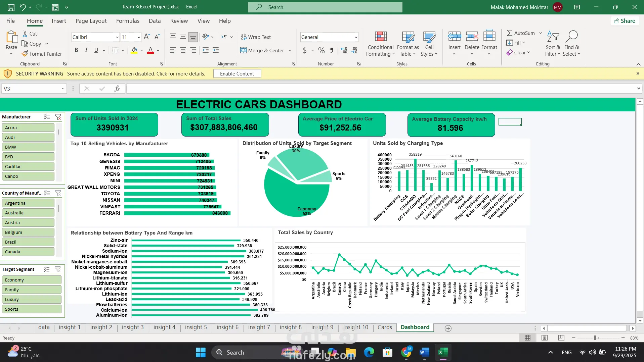This screenshot has height=362, width=644.
Task: Open Conditional Formatting in Styles group
Action: tap(380, 44)
